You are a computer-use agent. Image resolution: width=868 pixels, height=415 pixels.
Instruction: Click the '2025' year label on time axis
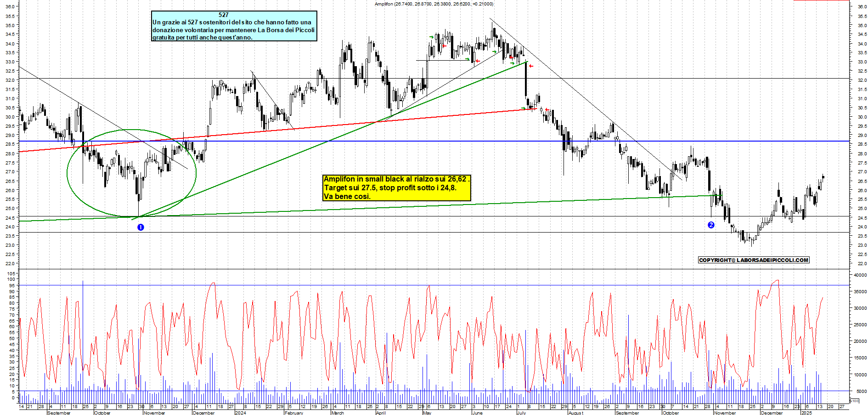[x=806, y=413]
